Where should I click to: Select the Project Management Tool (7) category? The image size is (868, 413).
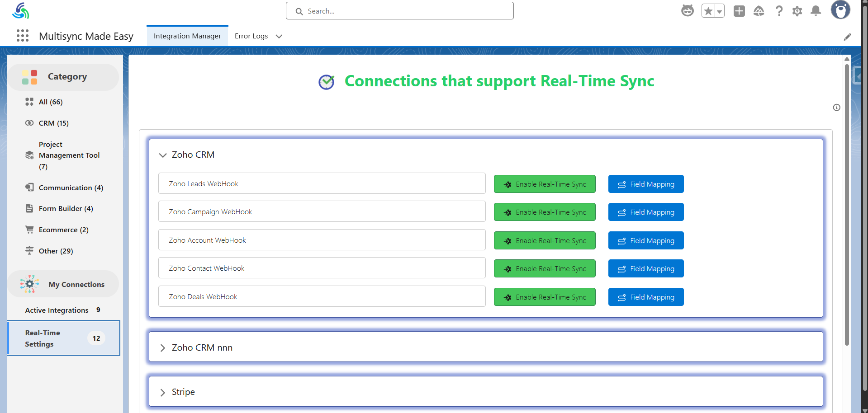tap(69, 155)
